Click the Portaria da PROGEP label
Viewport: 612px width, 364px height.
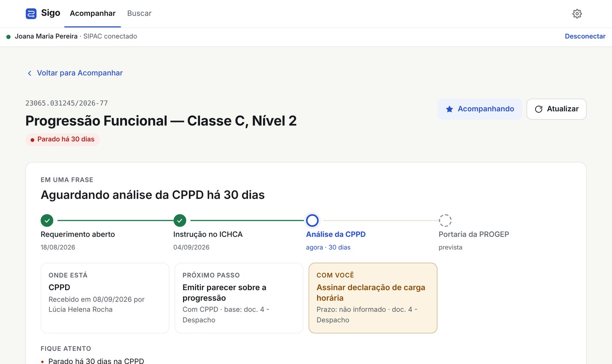(474, 234)
